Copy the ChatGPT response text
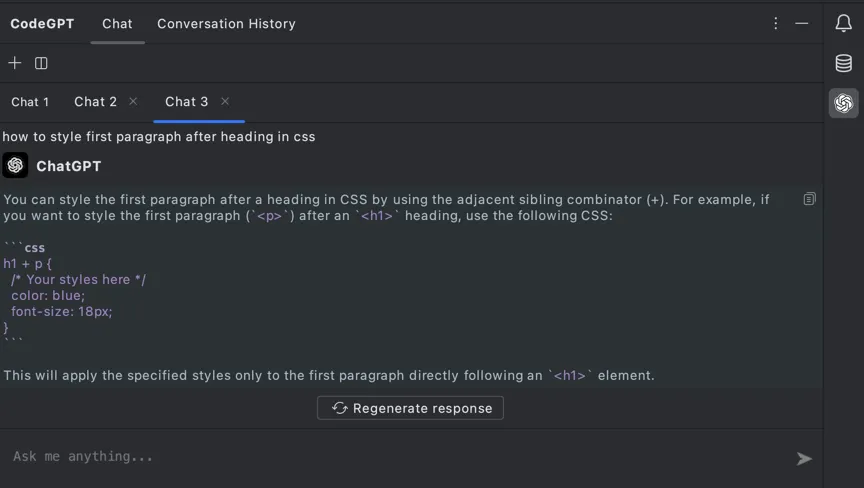This screenshot has width=864, height=488. pos(809,199)
